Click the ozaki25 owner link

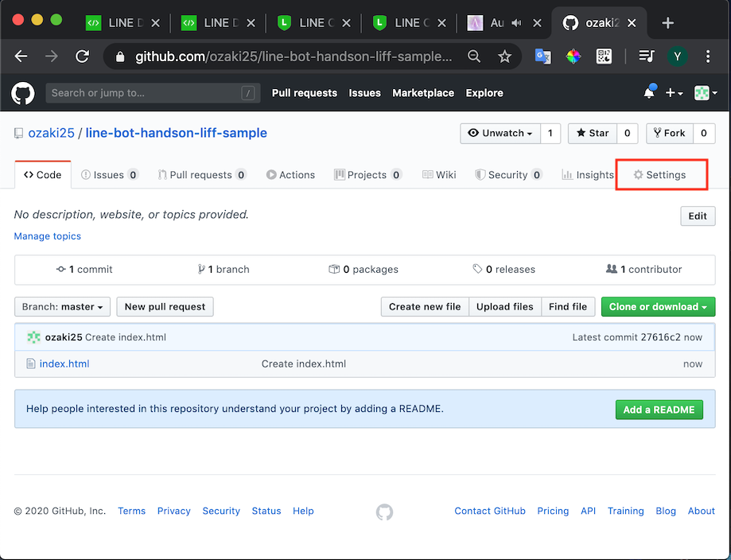tap(51, 134)
